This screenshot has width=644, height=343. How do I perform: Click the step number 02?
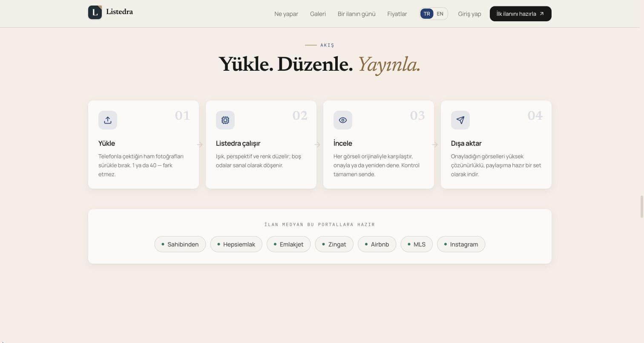click(x=300, y=115)
